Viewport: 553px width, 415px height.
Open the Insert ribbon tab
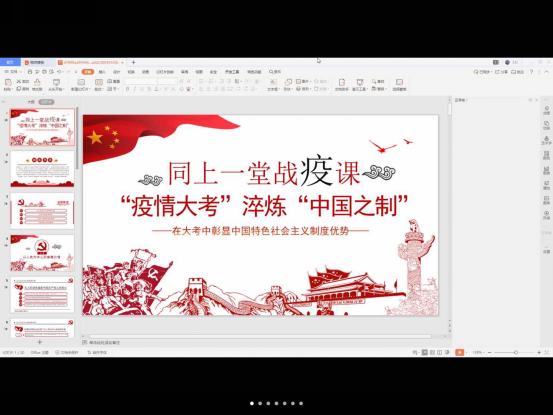tap(102, 72)
